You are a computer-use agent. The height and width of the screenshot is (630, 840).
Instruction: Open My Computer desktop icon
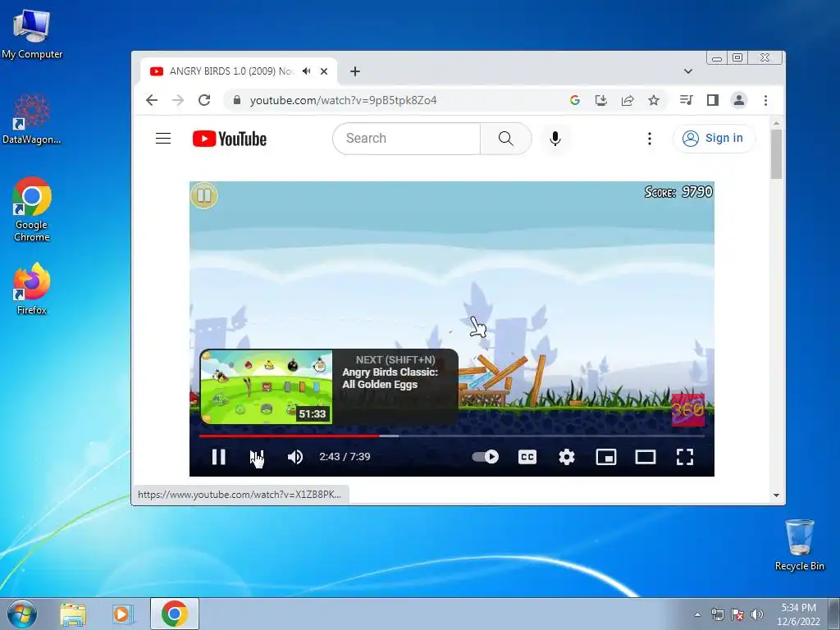coord(32,34)
